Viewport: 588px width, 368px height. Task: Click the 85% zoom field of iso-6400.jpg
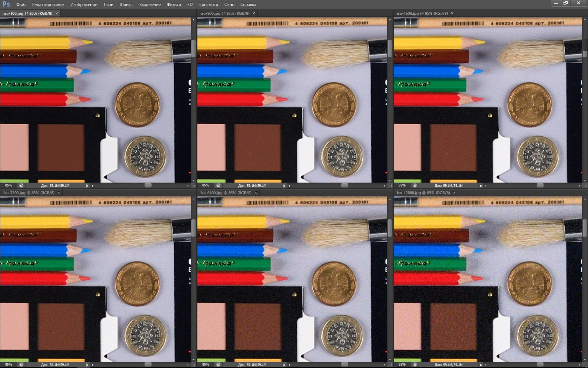206,364
